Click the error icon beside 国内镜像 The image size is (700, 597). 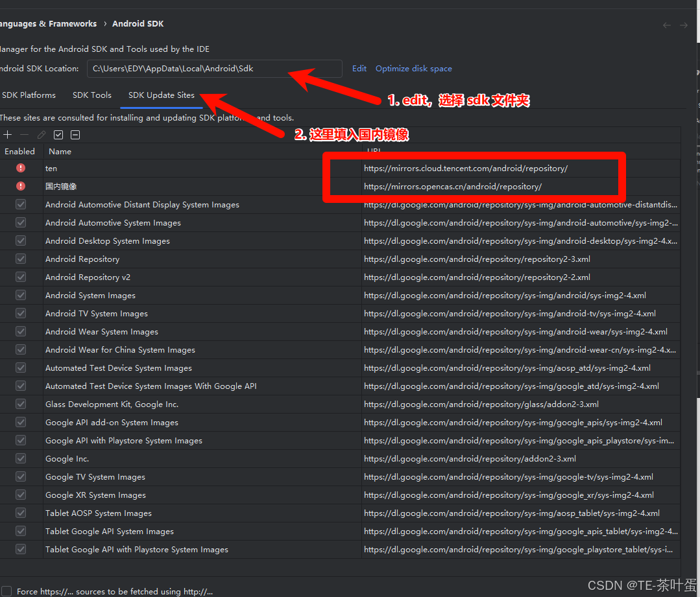pyautogui.click(x=21, y=186)
